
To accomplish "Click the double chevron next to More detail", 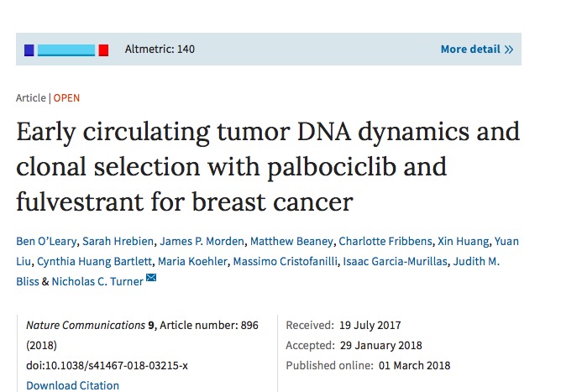I will click(508, 50).
